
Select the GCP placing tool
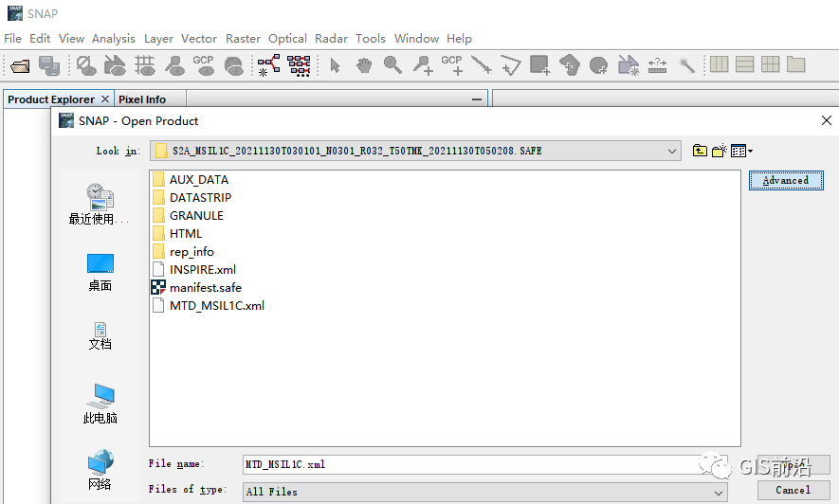[x=451, y=65]
